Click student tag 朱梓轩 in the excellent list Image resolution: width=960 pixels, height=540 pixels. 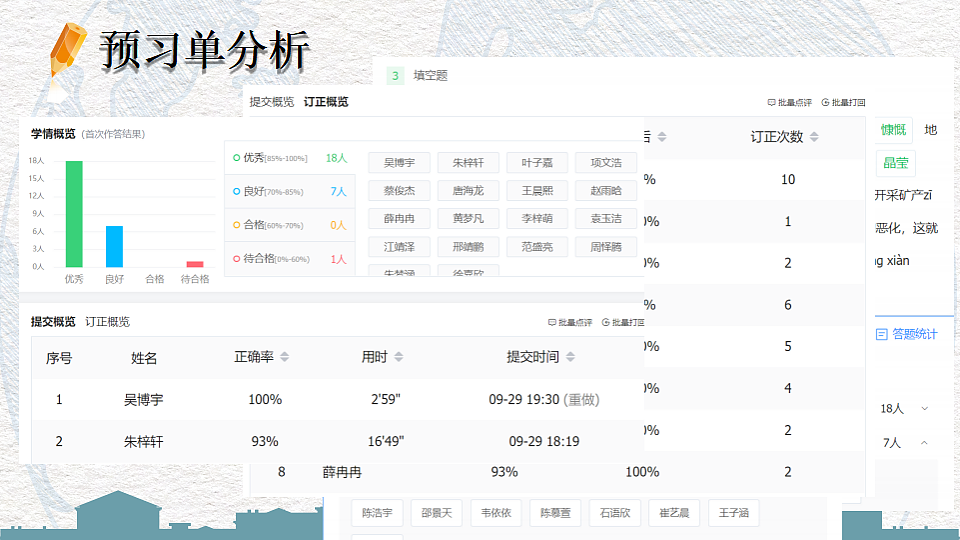[x=468, y=163]
